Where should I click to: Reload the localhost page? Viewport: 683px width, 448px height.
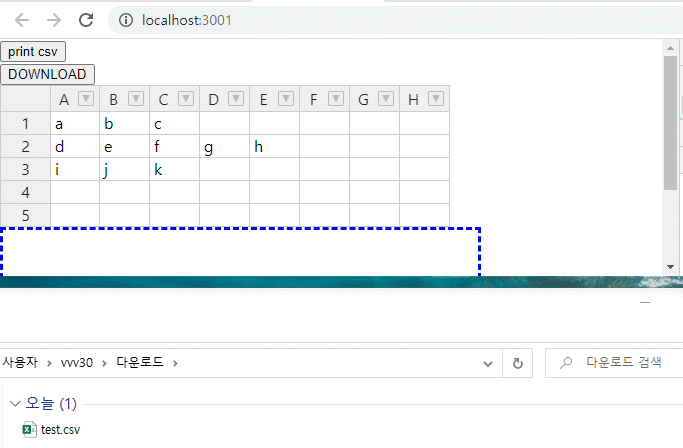86,20
